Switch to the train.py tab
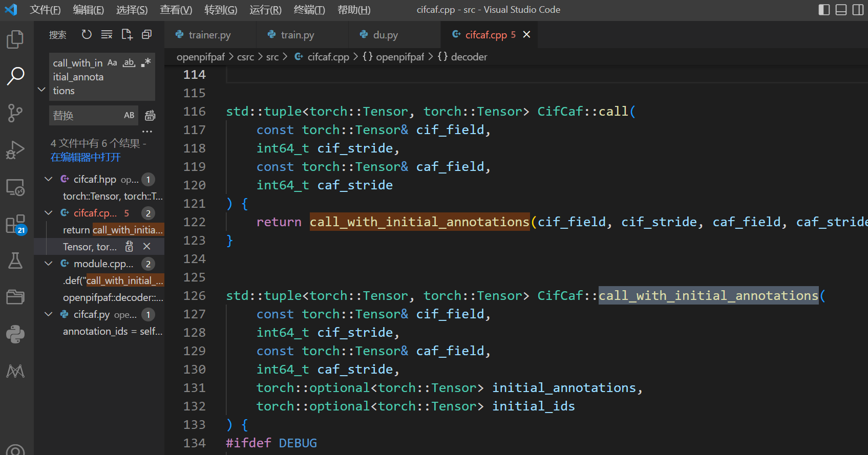Viewport: 868px width, 455px height. click(x=302, y=35)
